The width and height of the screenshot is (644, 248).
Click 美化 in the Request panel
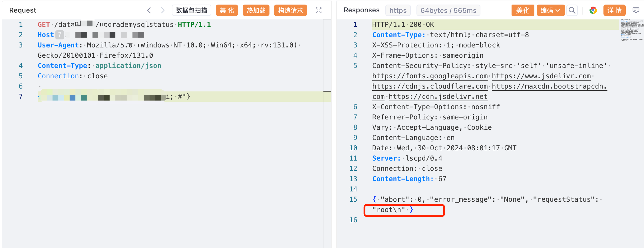pyautogui.click(x=227, y=10)
